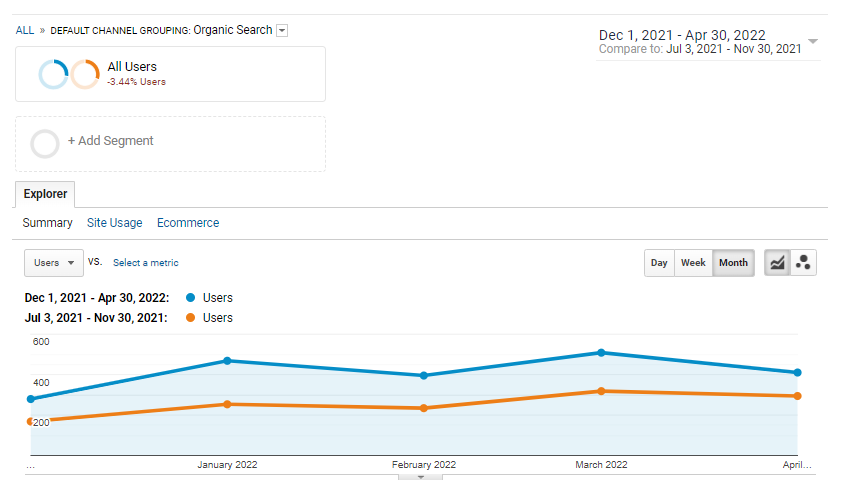
Task: Switch to the Ecommerce view
Action: click(x=188, y=223)
